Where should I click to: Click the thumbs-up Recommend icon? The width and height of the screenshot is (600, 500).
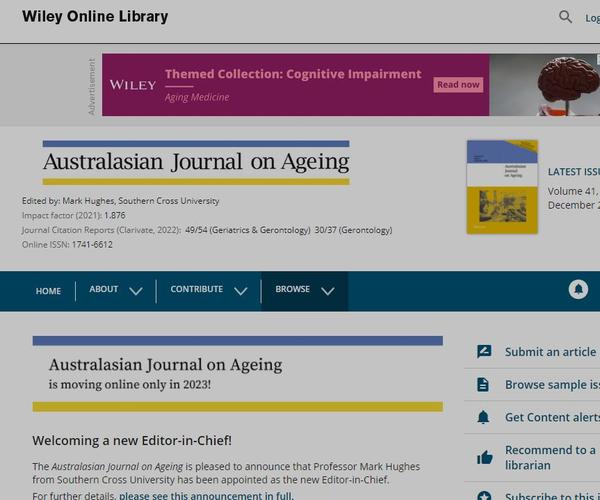point(484,457)
